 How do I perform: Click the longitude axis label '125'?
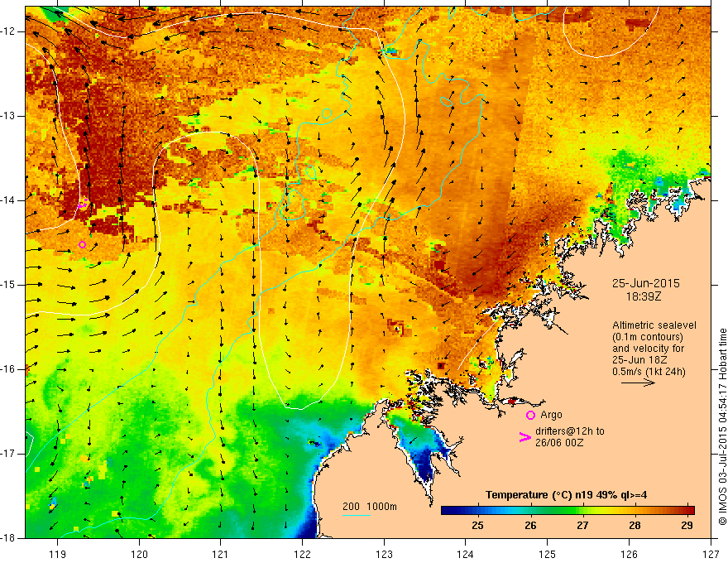pyautogui.click(x=548, y=554)
